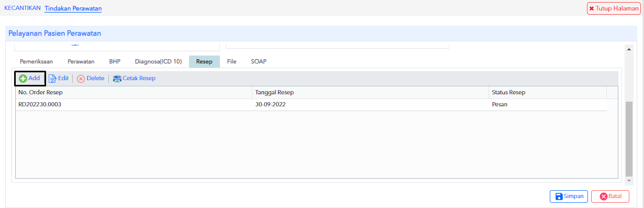The image size is (644, 208).
Task: Follow the KECANTIKAN breadcrumb link
Action: [x=22, y=8]
